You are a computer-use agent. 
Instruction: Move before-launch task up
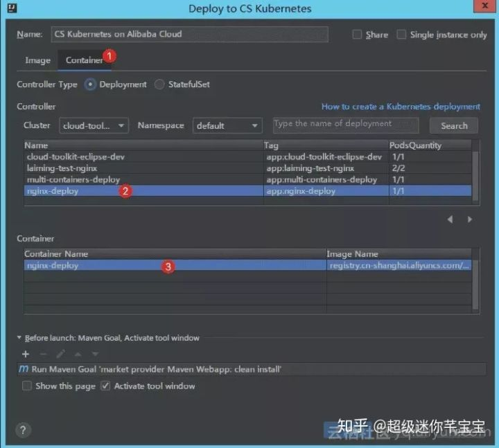(78, 354)
